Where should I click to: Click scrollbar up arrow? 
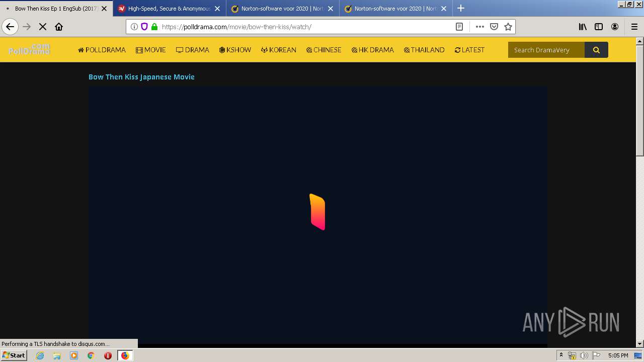click(640, 41)
